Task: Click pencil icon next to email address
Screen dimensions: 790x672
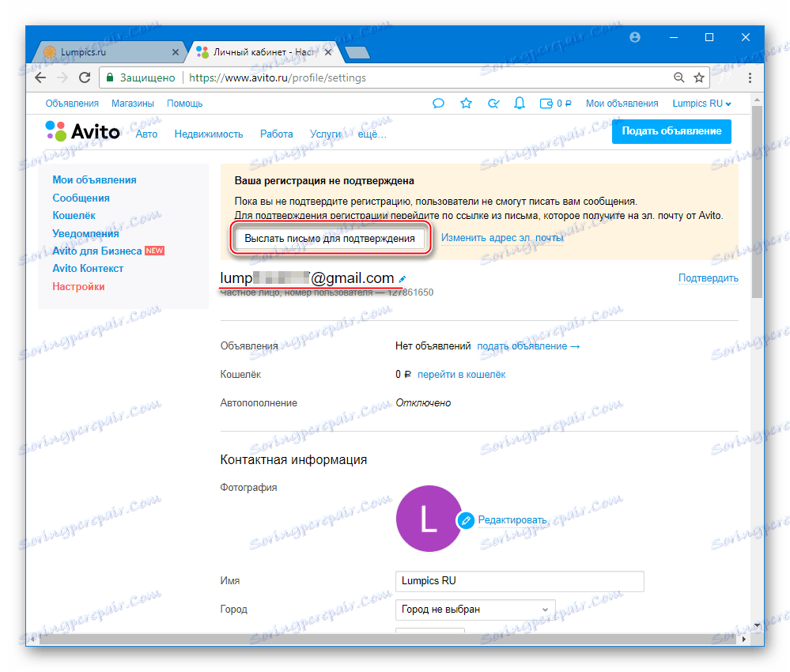Action: [402, 278]
